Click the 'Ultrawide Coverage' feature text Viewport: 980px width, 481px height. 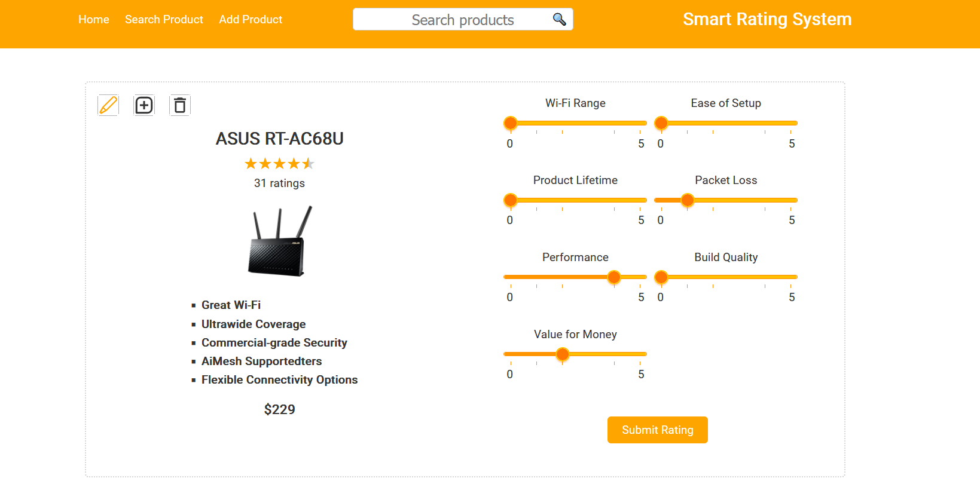click(254, 324)
